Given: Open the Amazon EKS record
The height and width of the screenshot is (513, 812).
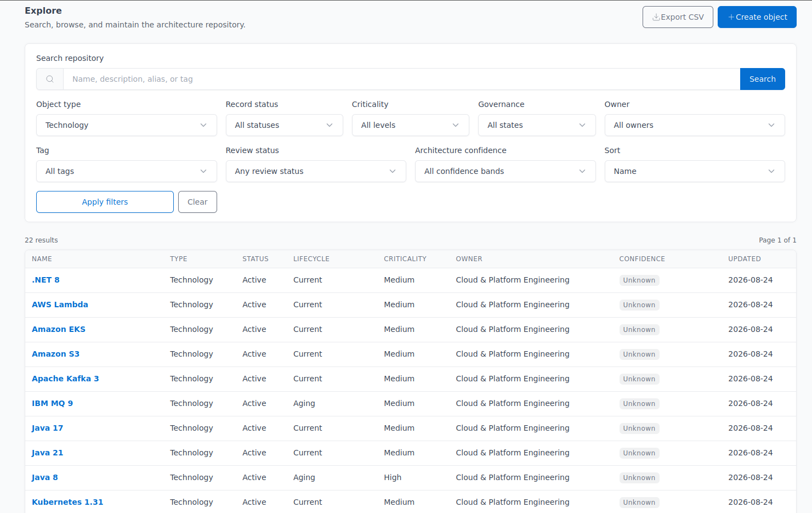Looking at the screenshot, I should (x=59, y=329).
